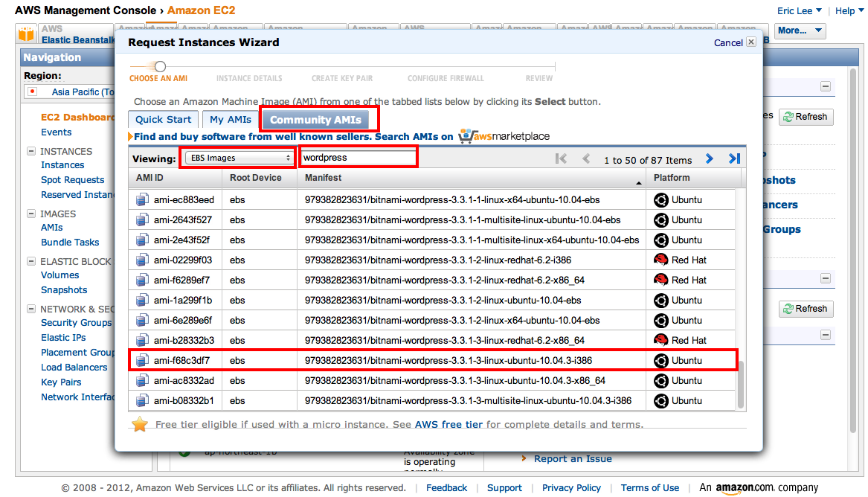Viewport: 868px width, 497px height.
Task: Click Ubuntu logo in ami-ec883eed row
Action: pyautogui.click(x=661, y=200)
